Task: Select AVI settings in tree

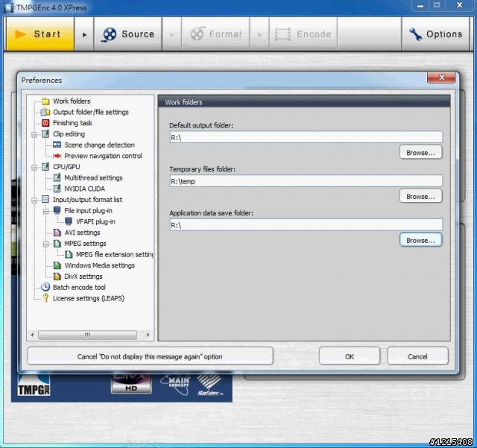Action: 82,233
